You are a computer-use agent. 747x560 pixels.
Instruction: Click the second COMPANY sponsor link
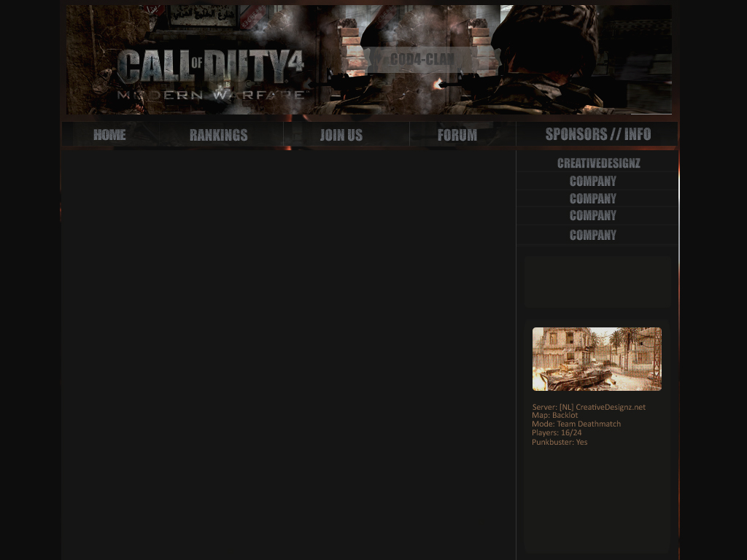pyautogui.click(x=593, y=198)
